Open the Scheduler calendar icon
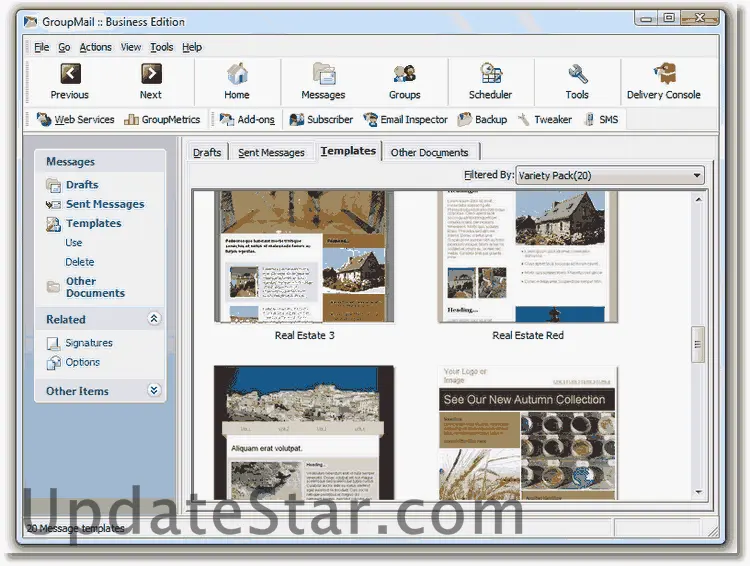Image resolution: width=750 pixels, height=566 pixels. (490, 74)
